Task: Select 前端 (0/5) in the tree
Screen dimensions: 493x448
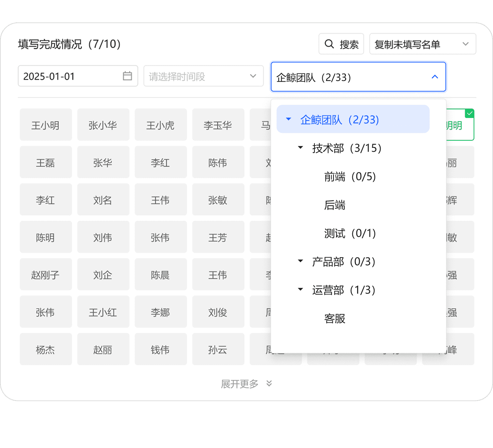Action: (x=350, y=177)
